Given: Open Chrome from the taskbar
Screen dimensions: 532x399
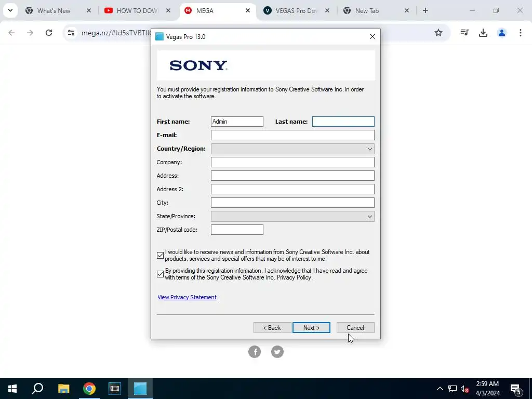Looking at the screenshot, I should pyautogui.click(x=89, y=389).
